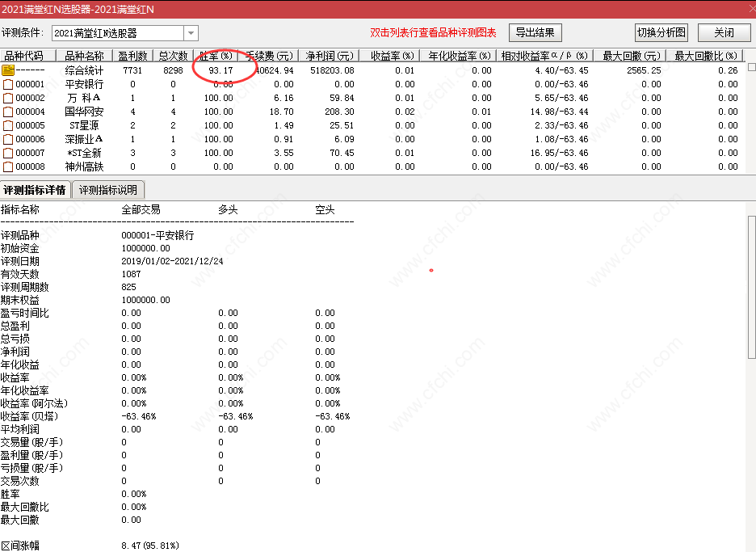Click the 关闭 button
The height and width of the screenshot is (552, 756).
click(724, 33)
